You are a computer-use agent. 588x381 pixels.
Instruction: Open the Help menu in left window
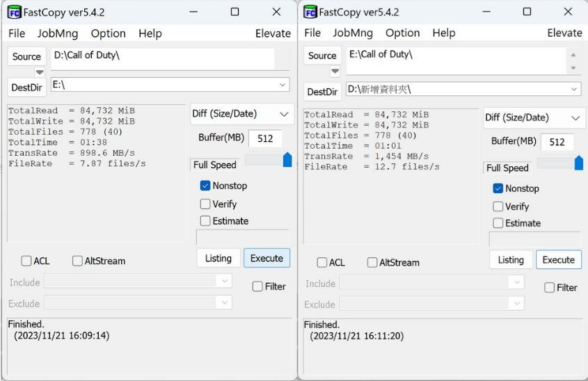point(150,33)
